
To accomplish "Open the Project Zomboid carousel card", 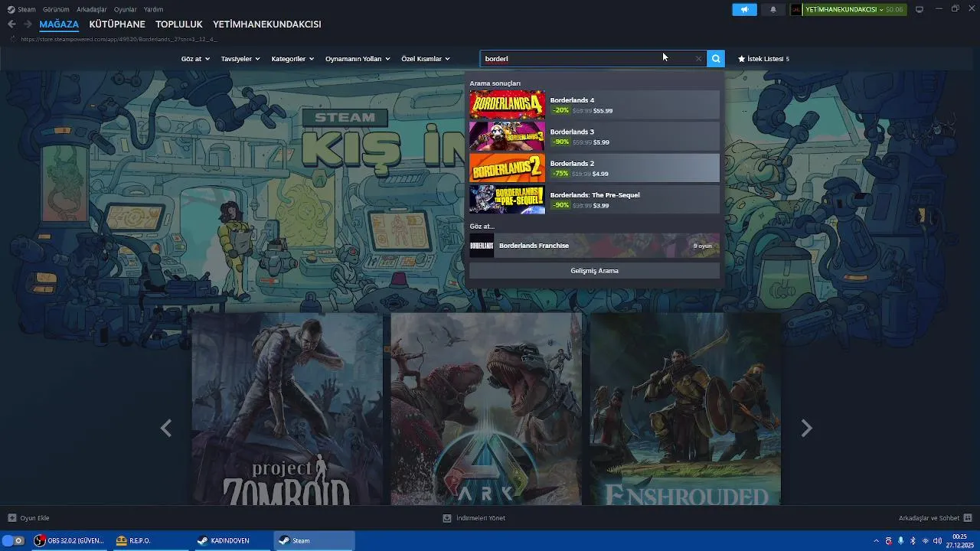I will coord(287,409).
